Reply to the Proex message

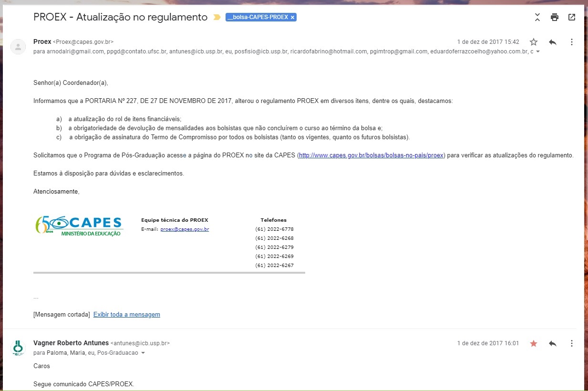point(553,42)
